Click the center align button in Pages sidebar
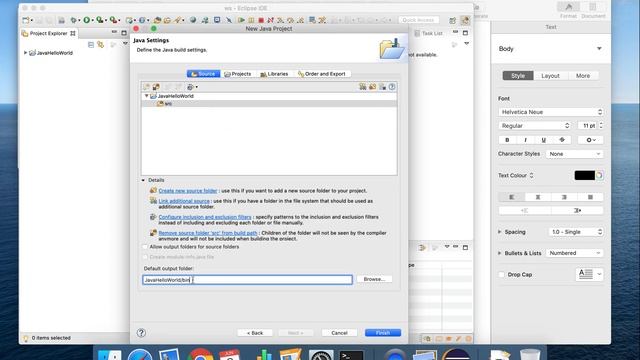The image size is (640, 360). tap(538, 197)
